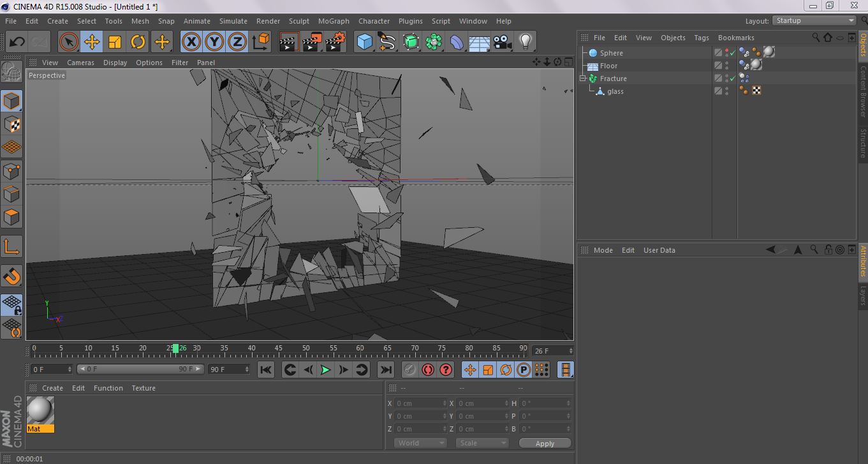
Task: Open the Objects manager Tags menu
Action: (702, 38)
